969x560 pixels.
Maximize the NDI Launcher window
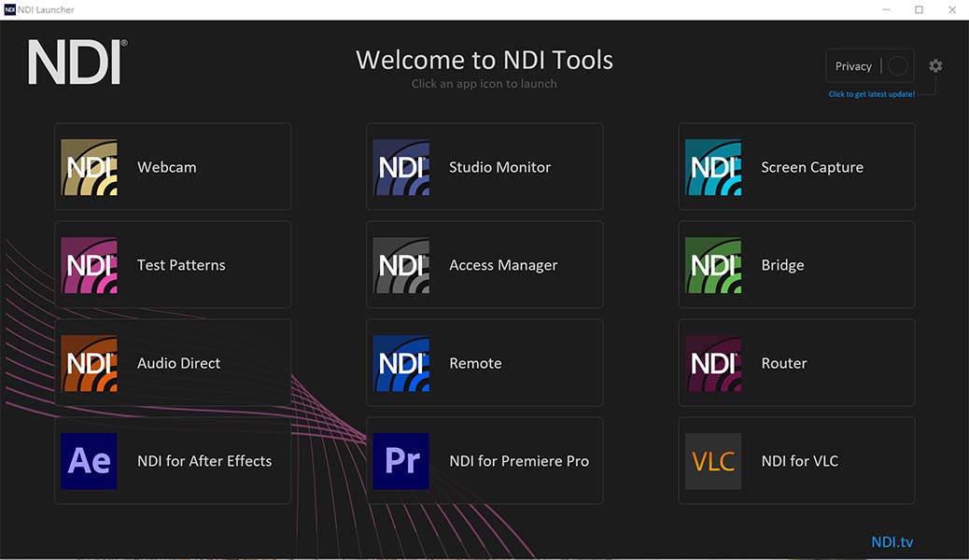[x=919, y=10]
